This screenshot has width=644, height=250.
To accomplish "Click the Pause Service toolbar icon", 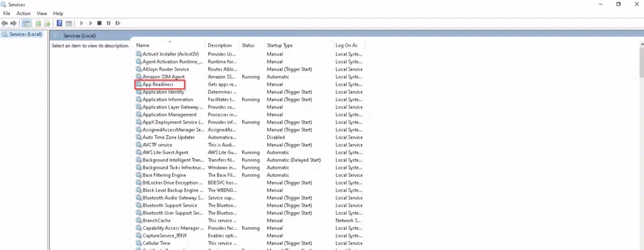I will (108, 23).
